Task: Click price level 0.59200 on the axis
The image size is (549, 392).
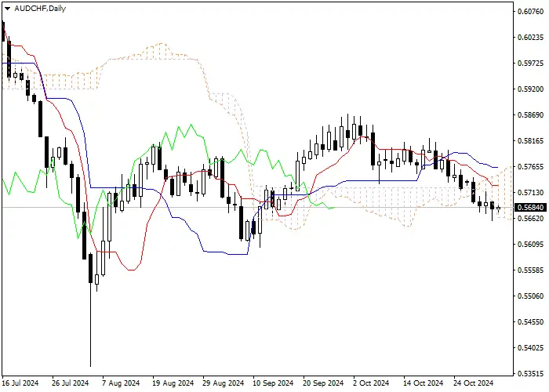Action: 531,89
